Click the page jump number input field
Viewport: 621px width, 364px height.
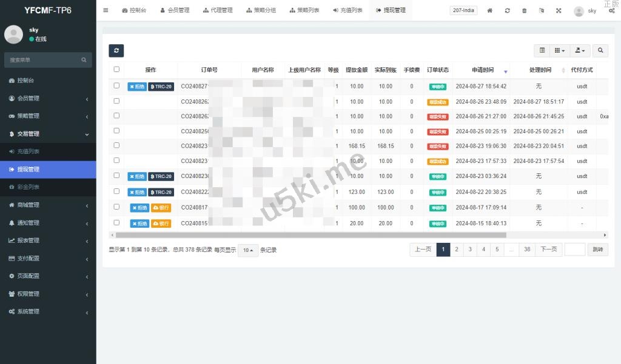click(x=574, y=250)
